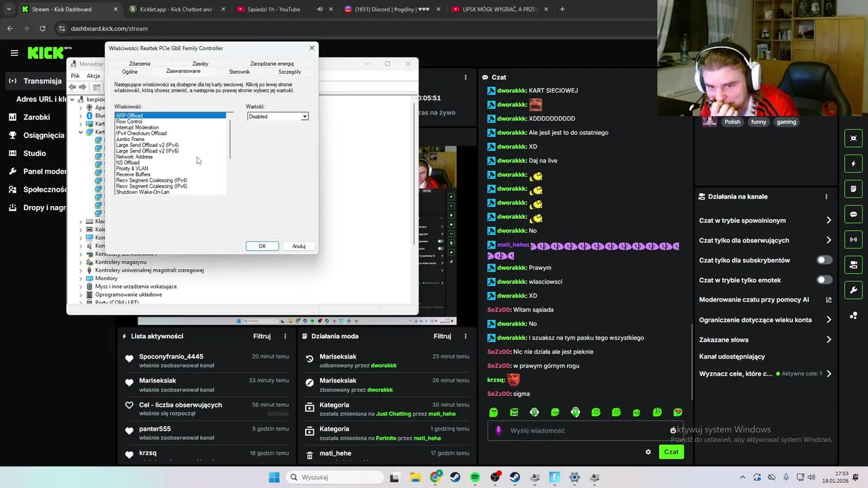
Task: Expand Czat w trybie spowolnionym settings
Action: tap(829, 220)
